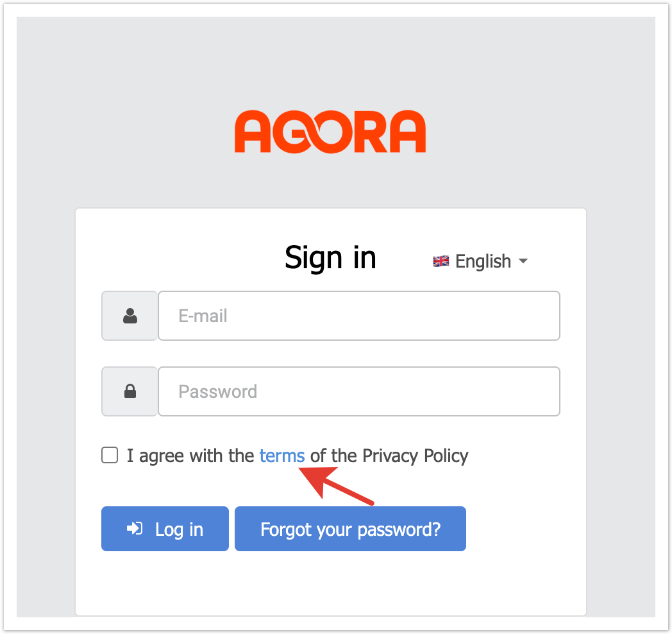
Task: Click the "I agree with the" label text
Action: [x=190, y=456]
